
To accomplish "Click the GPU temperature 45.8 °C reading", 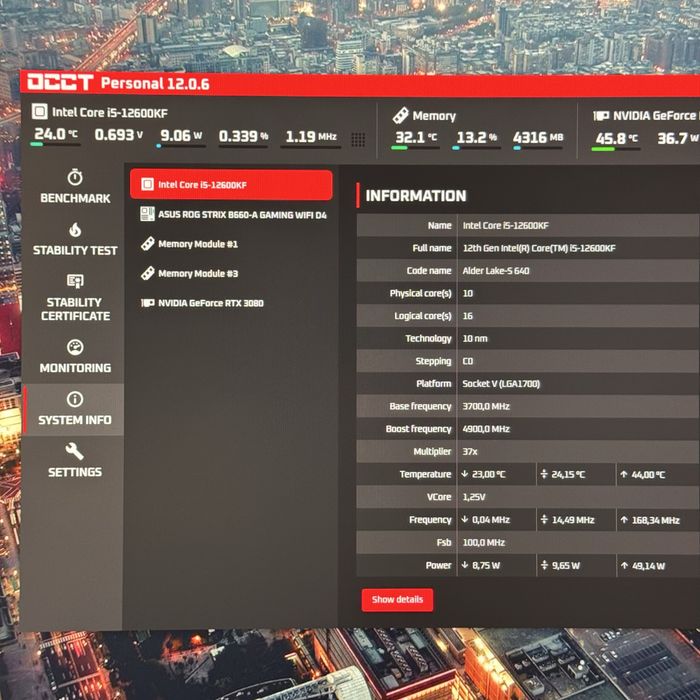I will pyautogui.click(x=617, y=138).
